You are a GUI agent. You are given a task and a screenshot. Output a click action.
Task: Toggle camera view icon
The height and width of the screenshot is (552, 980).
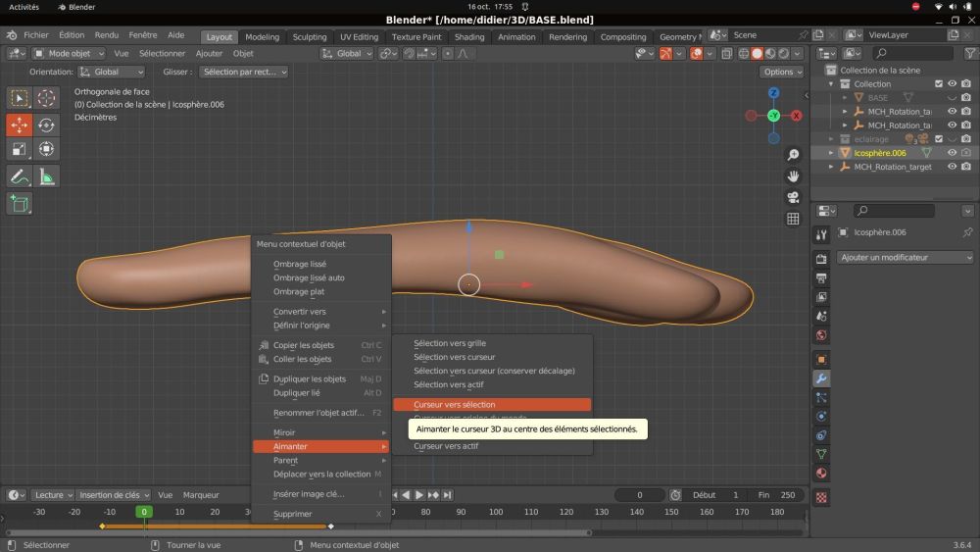coord(793,197)
